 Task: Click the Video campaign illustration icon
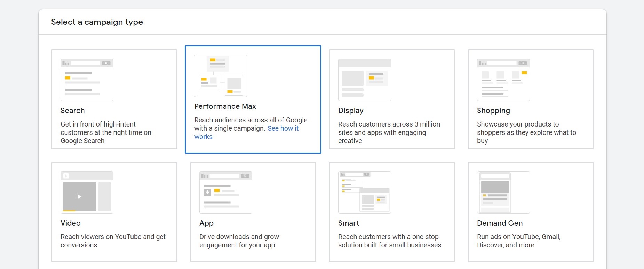[87, 193]
